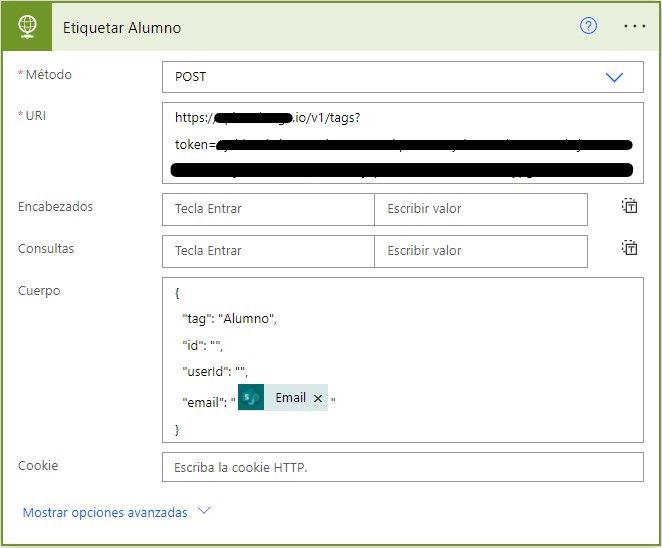Screen dimensions: 662x548
Task: Click Consultas Escribir valor field
Action: pos(481,251)
